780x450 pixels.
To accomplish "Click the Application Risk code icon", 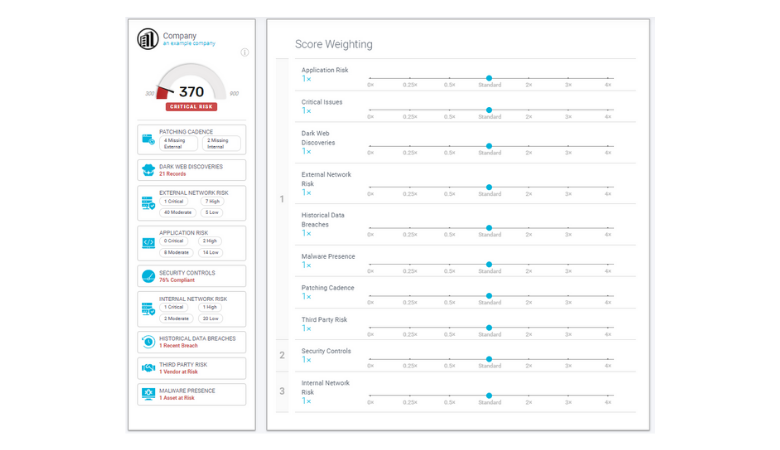I will (148, 243).
